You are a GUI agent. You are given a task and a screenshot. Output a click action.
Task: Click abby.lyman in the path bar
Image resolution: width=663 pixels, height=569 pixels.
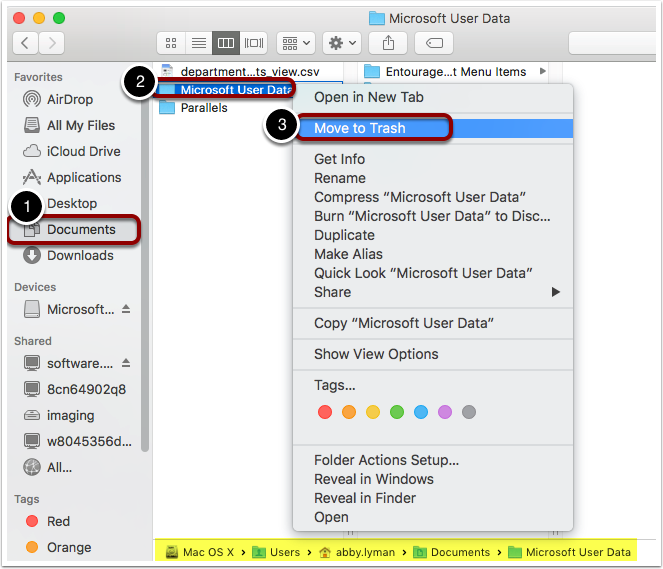click(x=357, y=552)
